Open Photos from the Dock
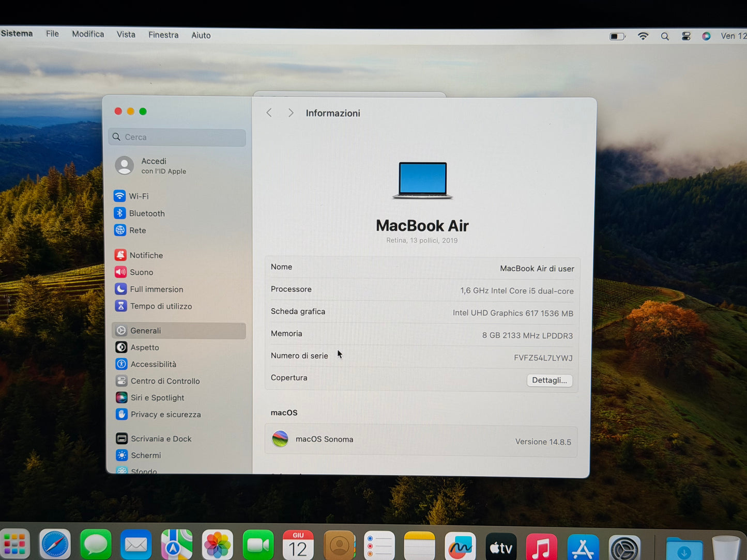747x560 pixels. [x=217, y=545]
